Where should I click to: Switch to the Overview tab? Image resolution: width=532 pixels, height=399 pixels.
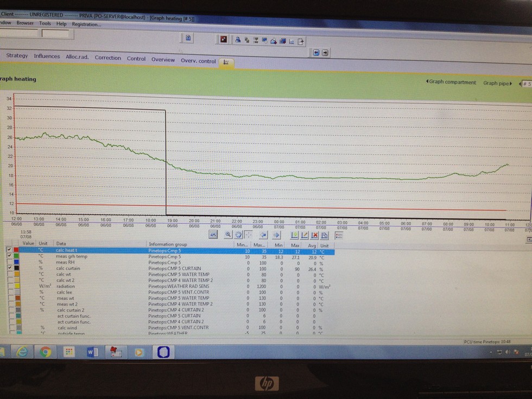click(163, 60)
